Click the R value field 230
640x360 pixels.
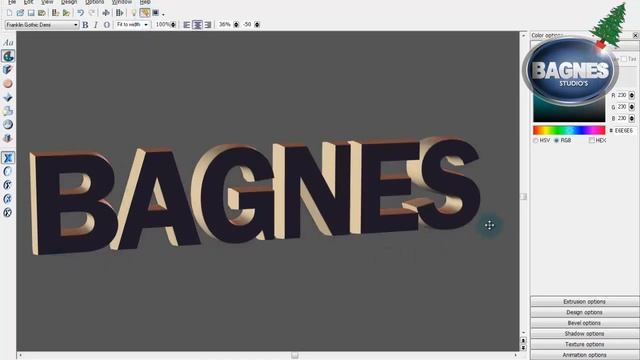[622, 95]
